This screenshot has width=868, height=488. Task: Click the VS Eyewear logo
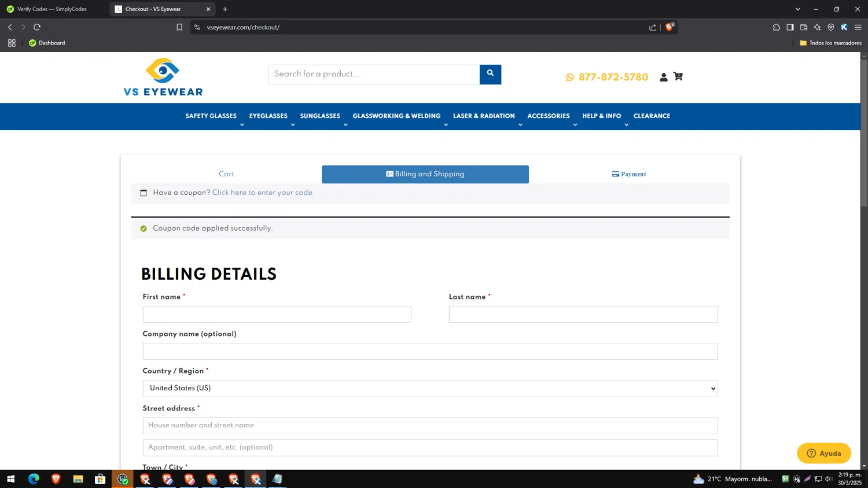coord(163,77)
